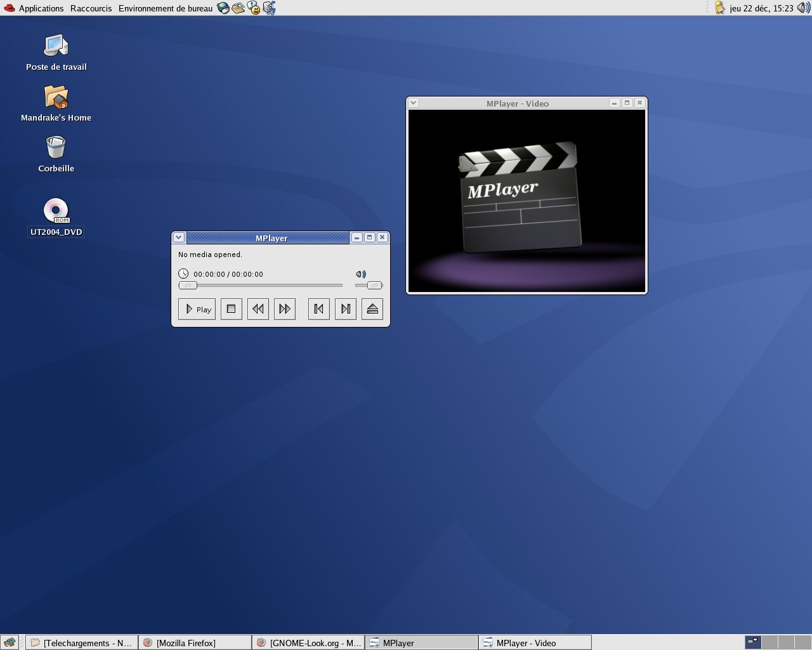
Task: Stop playback with the square stop button
Action: coord(231,309)
